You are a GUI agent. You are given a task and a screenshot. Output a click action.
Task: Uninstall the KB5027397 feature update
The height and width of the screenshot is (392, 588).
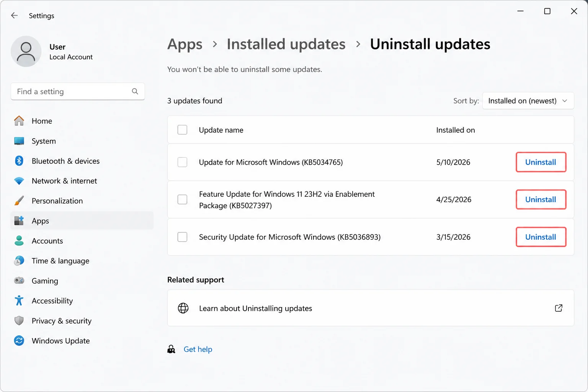541,199
